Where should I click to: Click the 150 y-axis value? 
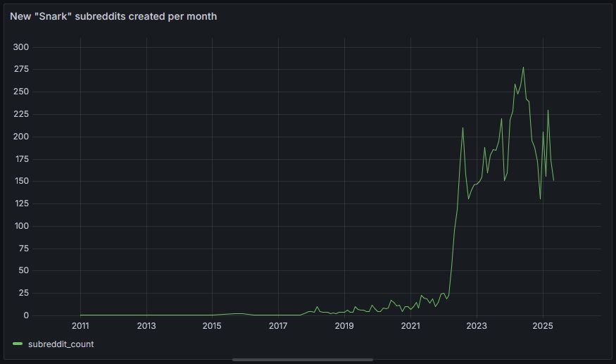click(21, 181)
